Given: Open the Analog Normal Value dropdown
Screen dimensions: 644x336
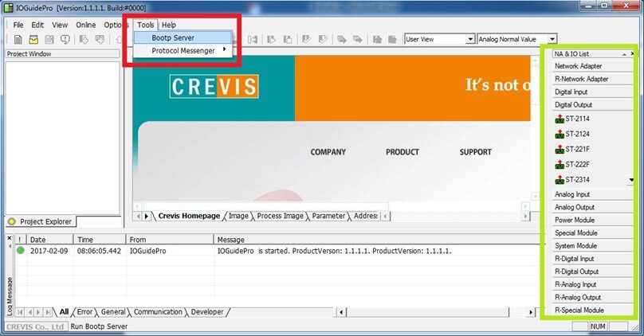Looking at the screenshot, I should tap(552, 39).
